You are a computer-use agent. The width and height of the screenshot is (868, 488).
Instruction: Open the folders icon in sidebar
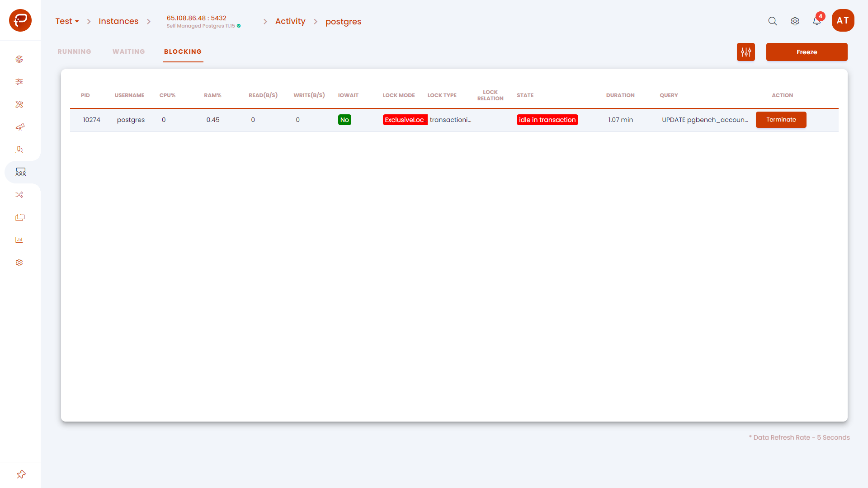(x=20, y=217)
